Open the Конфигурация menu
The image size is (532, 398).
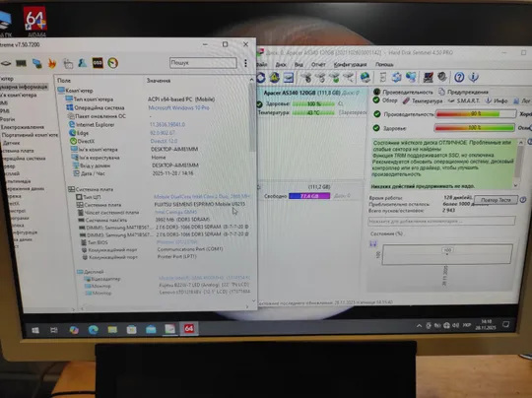(x=350, y=64)
